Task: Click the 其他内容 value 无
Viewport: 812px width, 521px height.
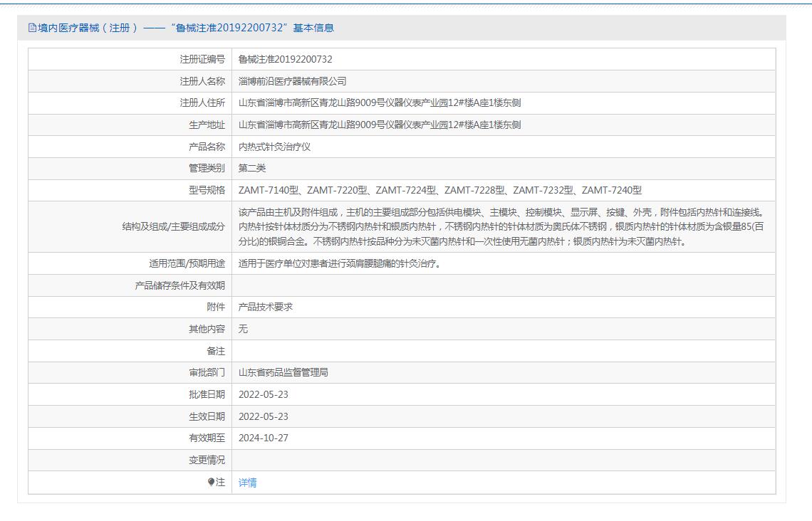Action: point(243,329)
